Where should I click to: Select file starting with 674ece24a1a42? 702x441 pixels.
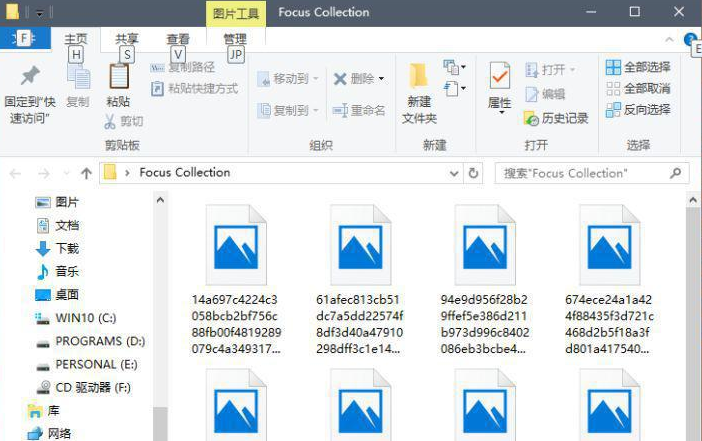pos(609,279)
